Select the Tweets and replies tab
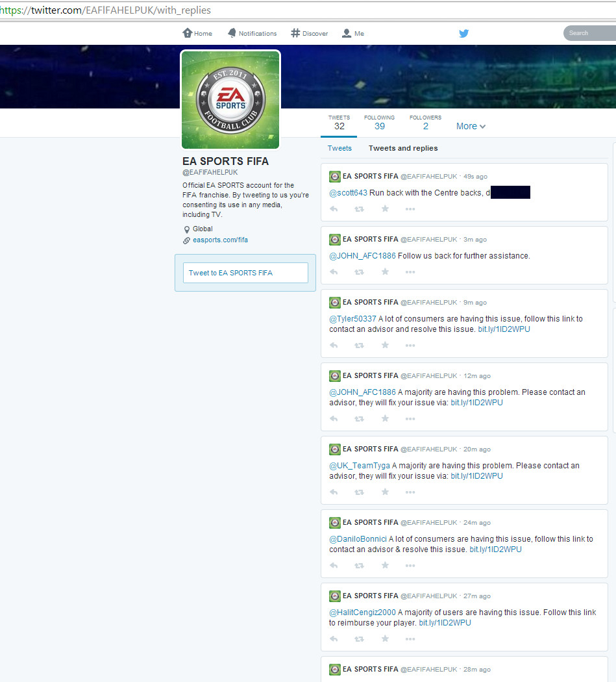 [x=403, y=148]
